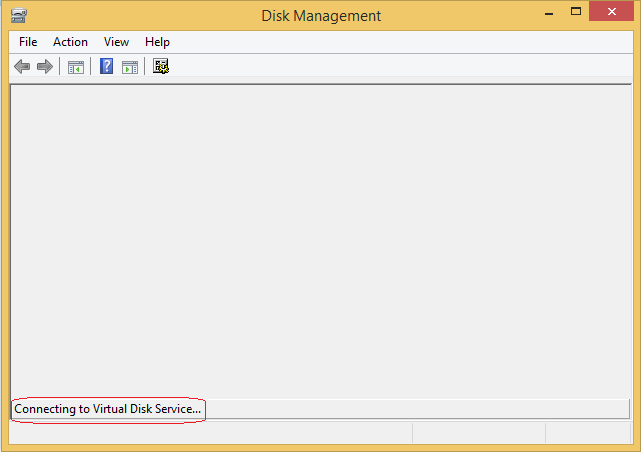Viewport: 641px width, 452px height.
Task: Close the Disk Management window
Action: [x=613, y=13]
